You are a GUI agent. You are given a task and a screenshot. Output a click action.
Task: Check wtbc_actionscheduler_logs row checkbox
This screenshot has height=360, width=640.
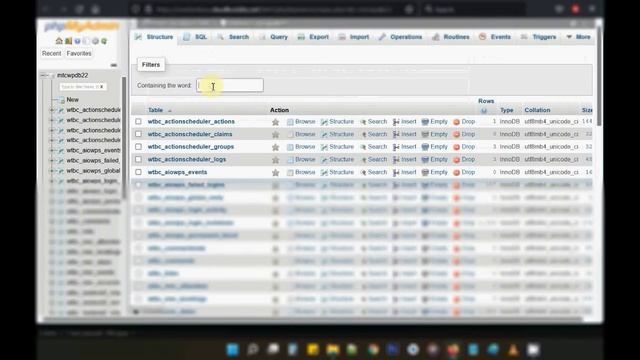point(138,159)
